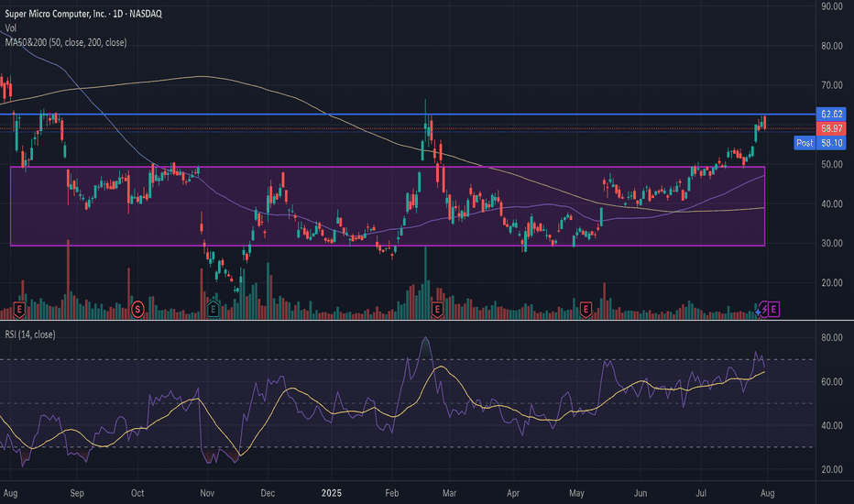Click 40.00 on the main price axis

click(x=832, y=203)
